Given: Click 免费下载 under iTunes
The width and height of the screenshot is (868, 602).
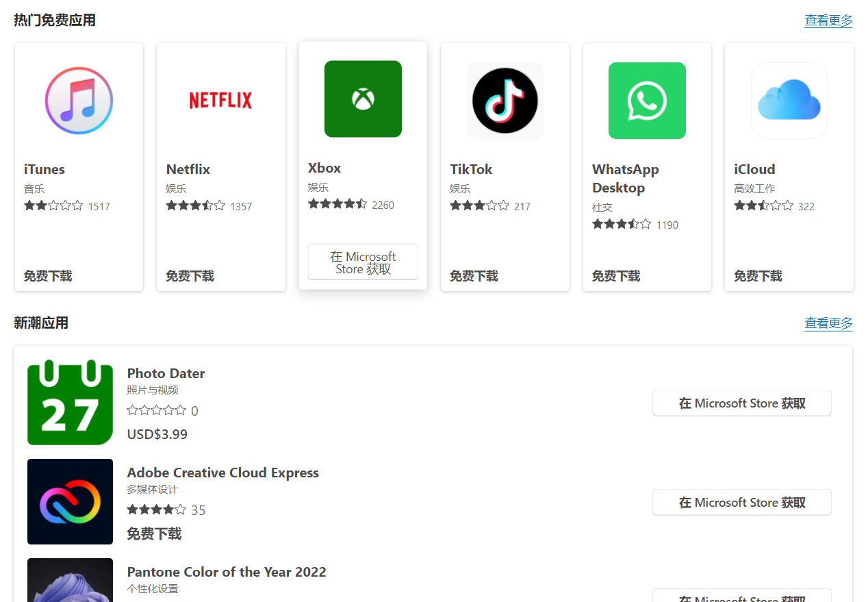Looking at the screenshot, I should 48,276.
